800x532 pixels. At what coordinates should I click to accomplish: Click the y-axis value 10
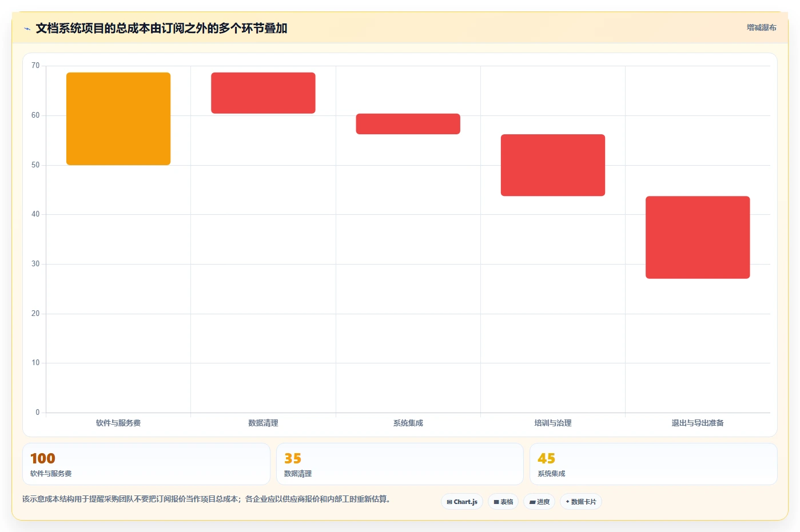(x=35, y=363)
